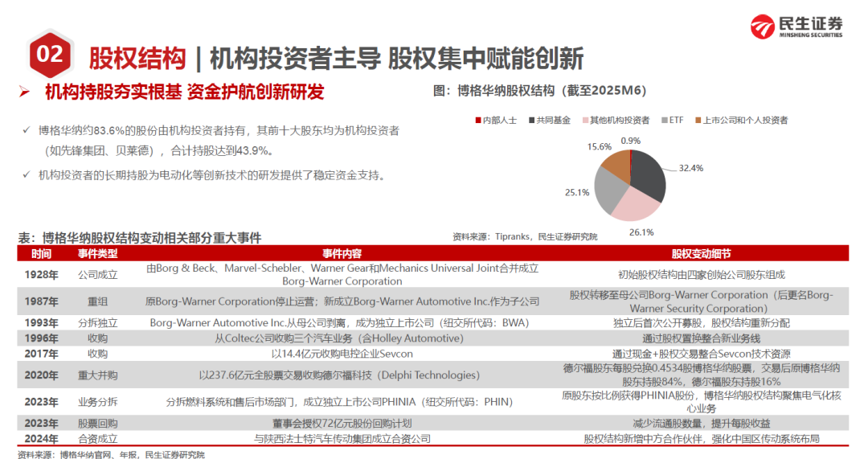This screenshot has height=459, width=868.
Task: Click the 董事会授权72亿元股份回购计划 cell
Action: click(342, 424)
